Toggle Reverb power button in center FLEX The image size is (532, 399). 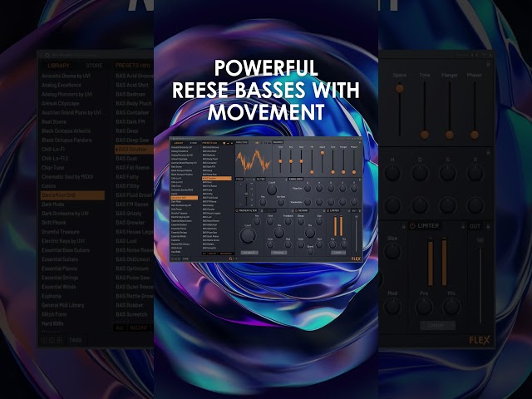296,210
